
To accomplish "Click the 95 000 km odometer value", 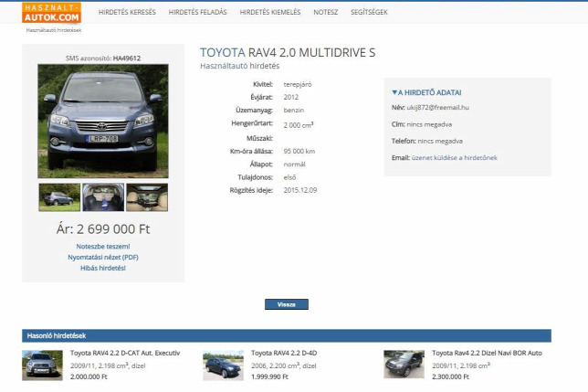I will coord(299,151).
